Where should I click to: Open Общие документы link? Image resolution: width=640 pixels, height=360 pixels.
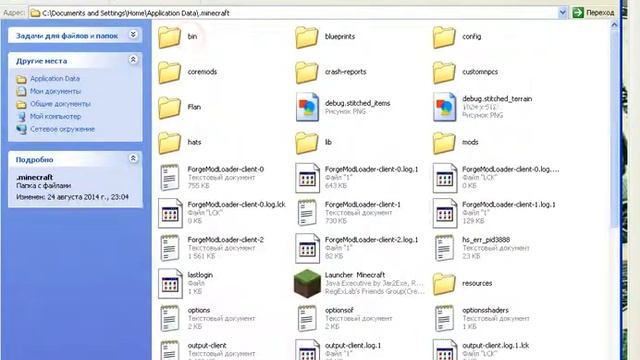point(60,104)
